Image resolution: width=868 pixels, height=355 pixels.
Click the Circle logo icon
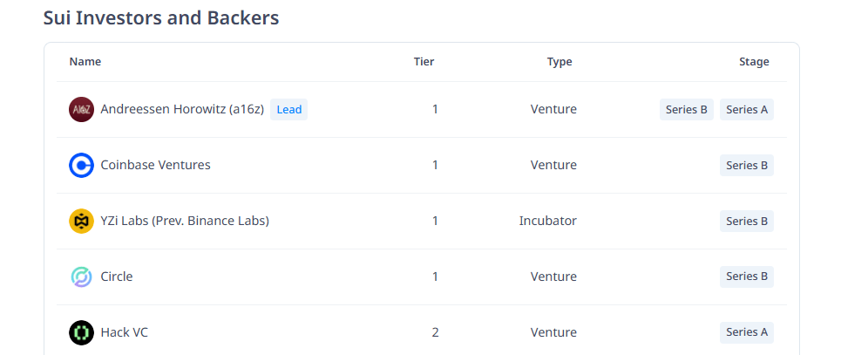pos(81,276)
